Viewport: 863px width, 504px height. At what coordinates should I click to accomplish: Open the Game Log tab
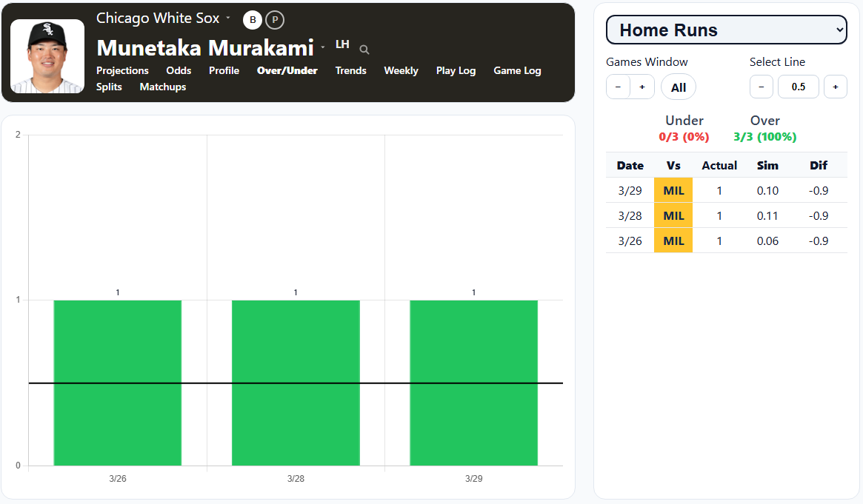click(x=517, y=70)
